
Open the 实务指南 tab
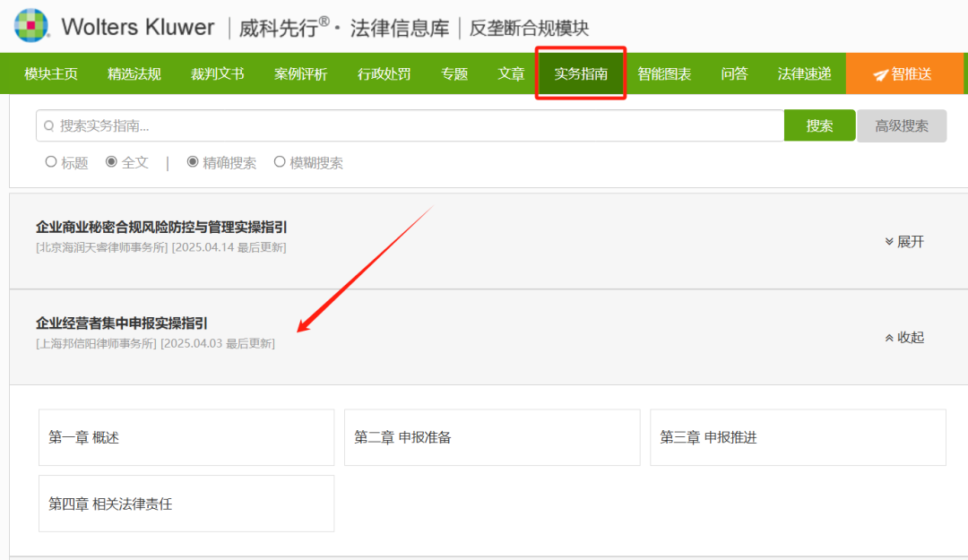(x=581, y=73)
